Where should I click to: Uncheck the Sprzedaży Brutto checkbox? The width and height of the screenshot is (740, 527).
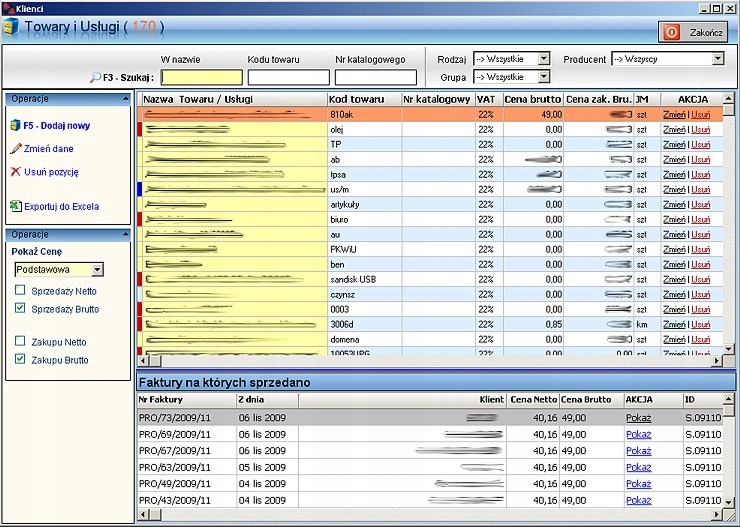(x=21, y=309)
